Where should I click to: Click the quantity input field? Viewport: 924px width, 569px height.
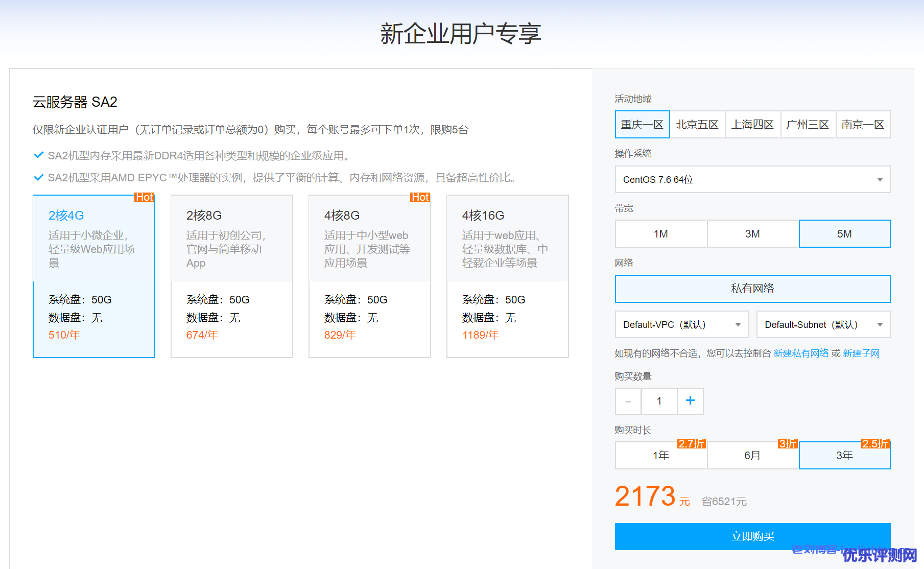coord(659,401)
